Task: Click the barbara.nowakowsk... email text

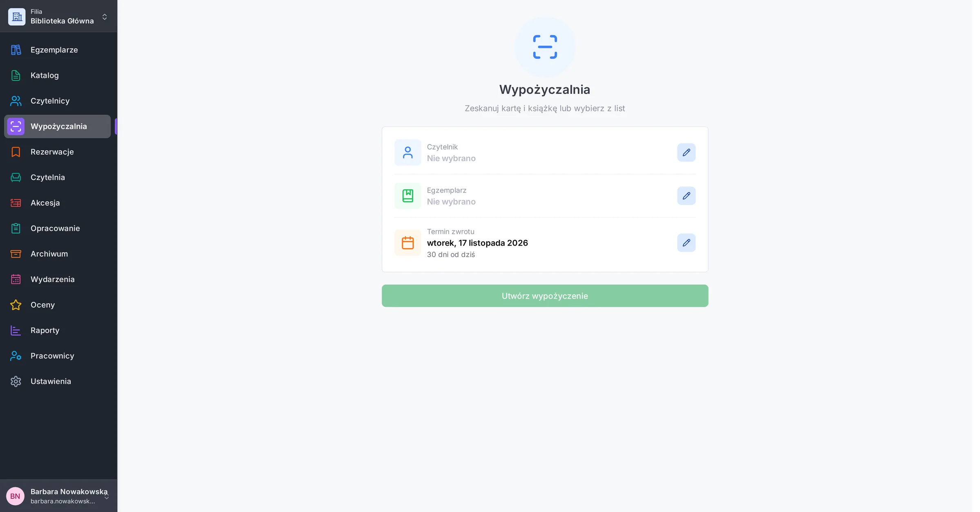Action: point(62,501)
